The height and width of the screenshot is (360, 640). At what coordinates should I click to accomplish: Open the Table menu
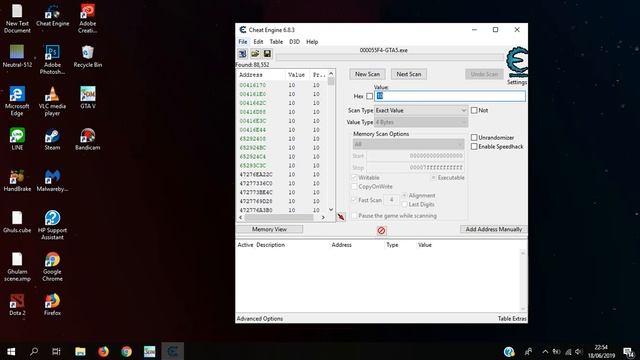[276, 42]
